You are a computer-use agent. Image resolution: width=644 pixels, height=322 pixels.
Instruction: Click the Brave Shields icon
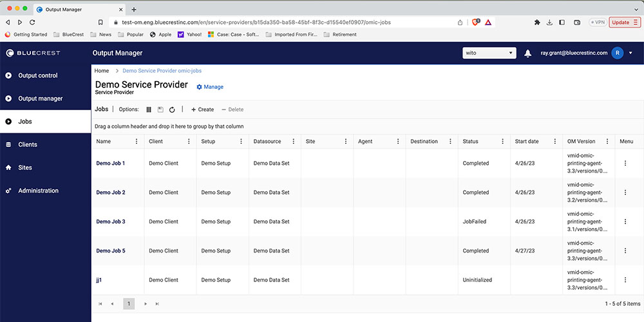coord(475,22)
